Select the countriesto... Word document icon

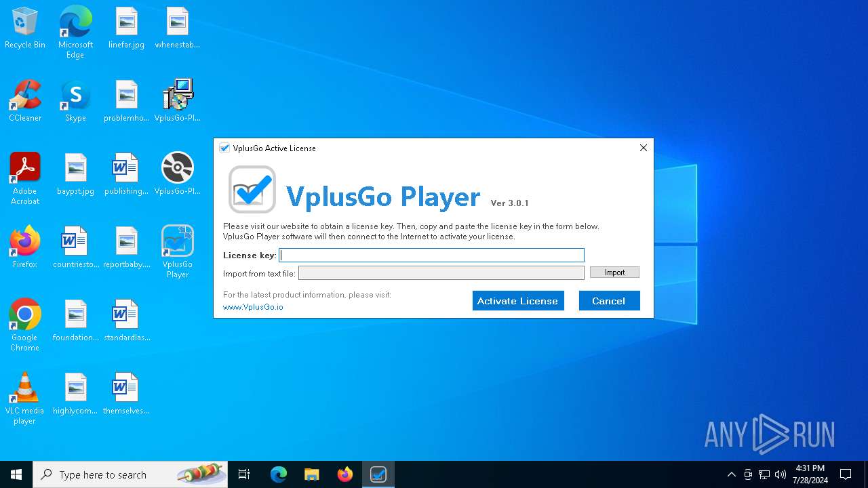pos(75,248)
